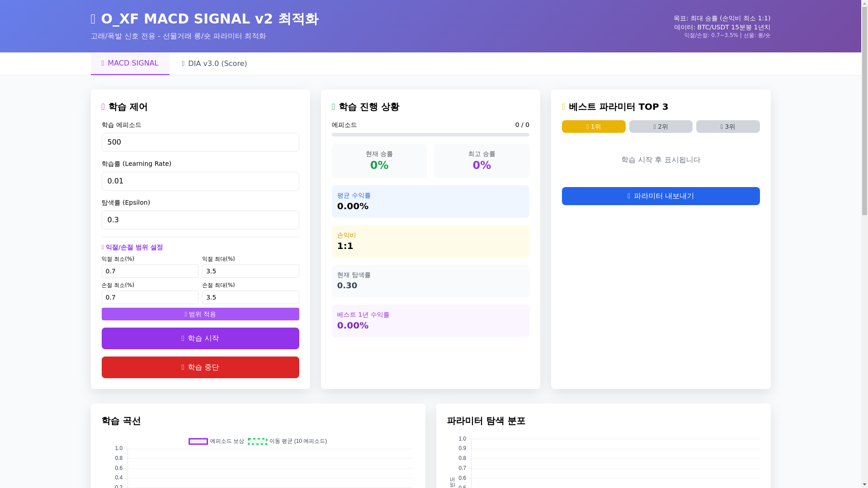Click the Learning Rate field showing 0.01
The height and width of the screenshot is (488, 868).
click(200, 181)
